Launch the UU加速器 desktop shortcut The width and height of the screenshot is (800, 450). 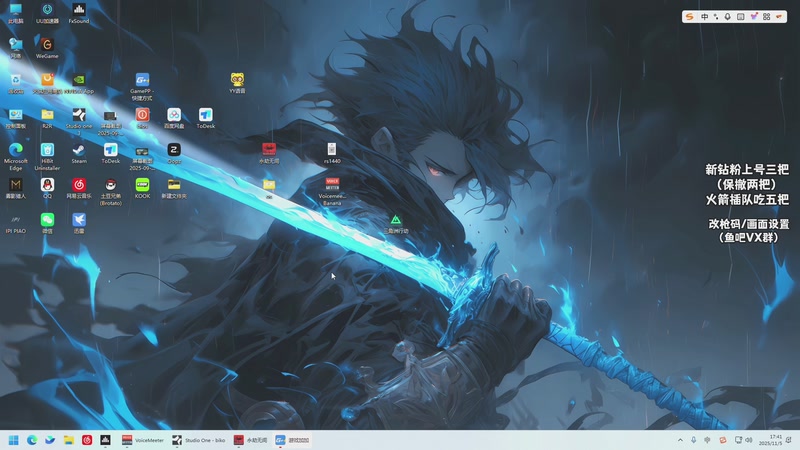47,13
